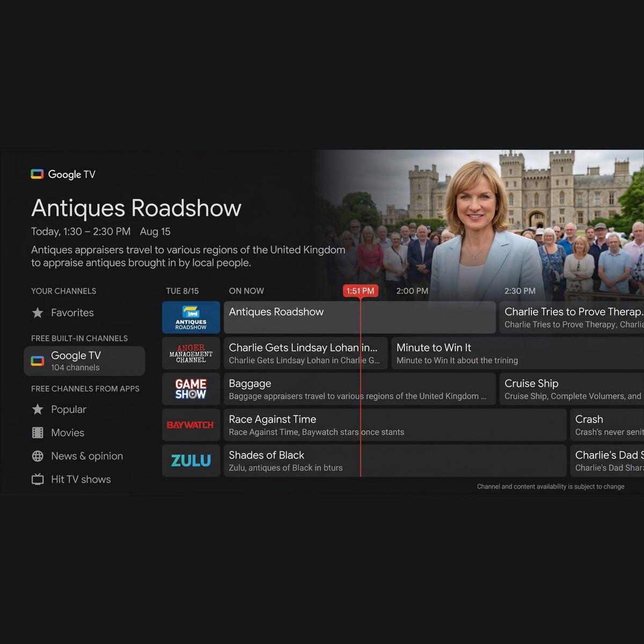The height and width of the screenshot is (644, 644).
Task: Click the large Antiques Roadshow title
Action: (136, 208)
